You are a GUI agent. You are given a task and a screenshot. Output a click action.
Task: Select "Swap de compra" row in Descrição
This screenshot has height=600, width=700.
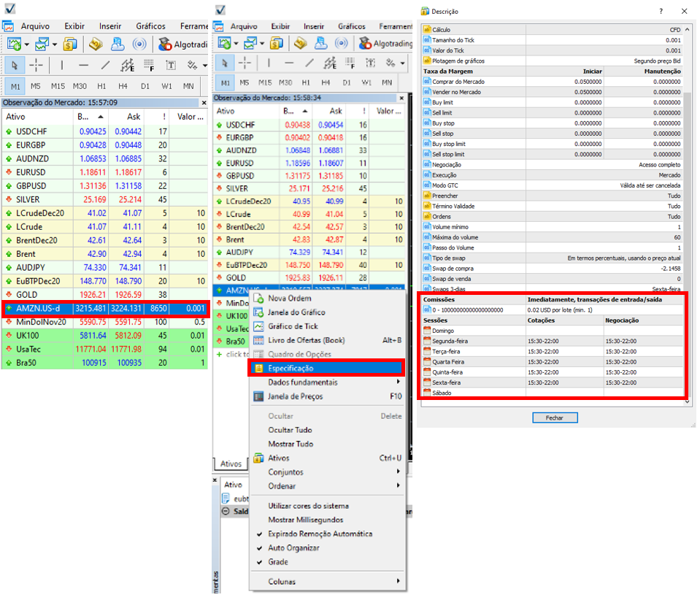553,269
